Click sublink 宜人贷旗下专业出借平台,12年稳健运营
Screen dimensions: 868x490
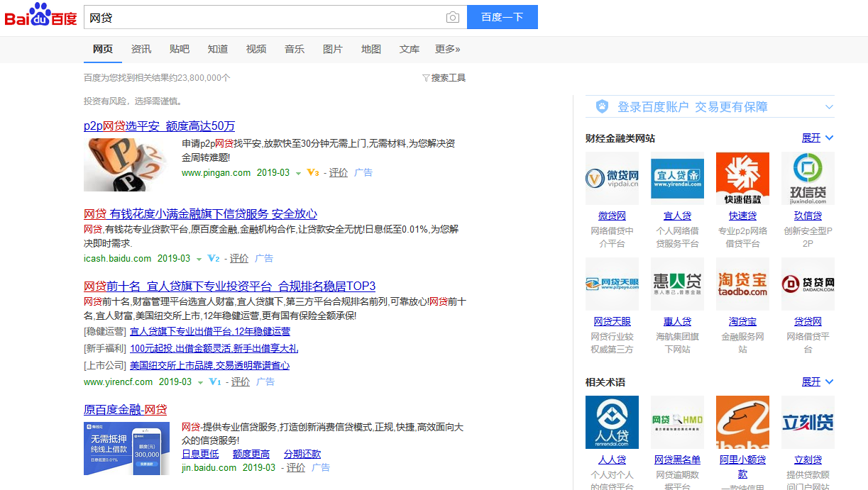click(210, 331)
